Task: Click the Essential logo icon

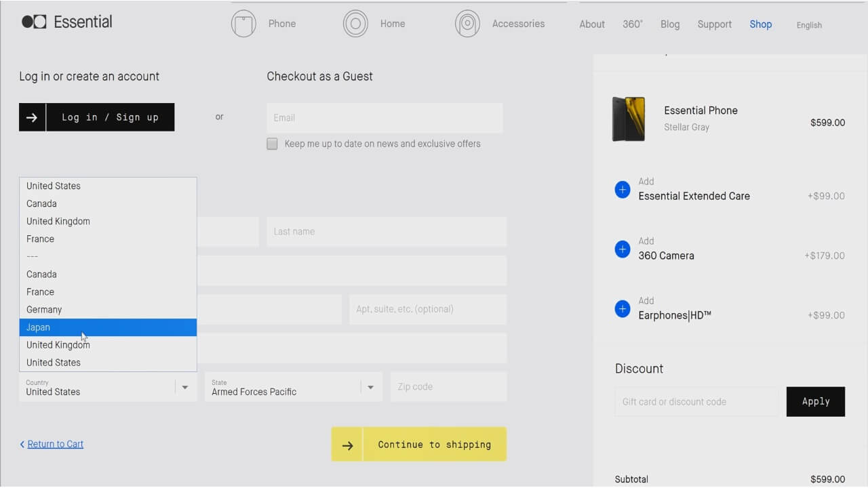Action: pyautogui.click(x=34, y=22)
